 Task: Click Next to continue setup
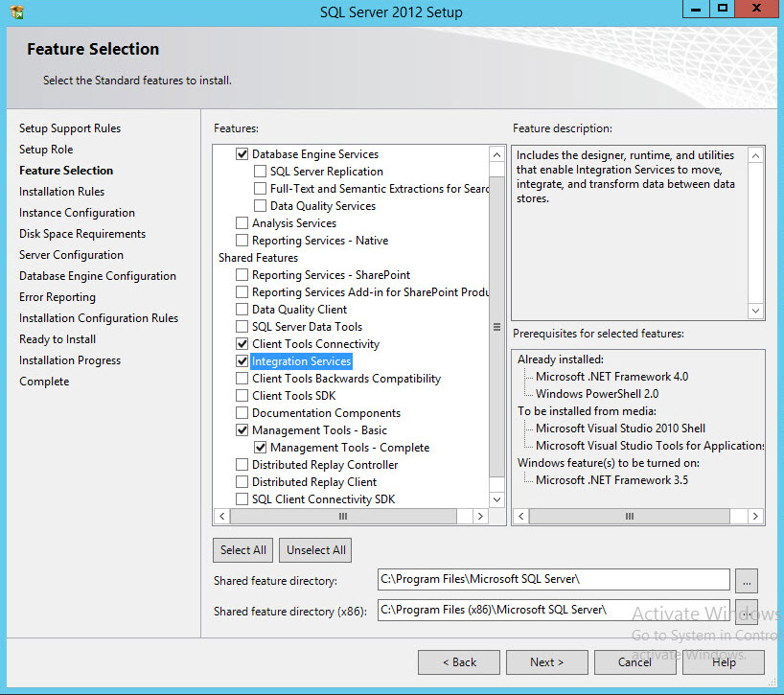click(x=547, y=662)
